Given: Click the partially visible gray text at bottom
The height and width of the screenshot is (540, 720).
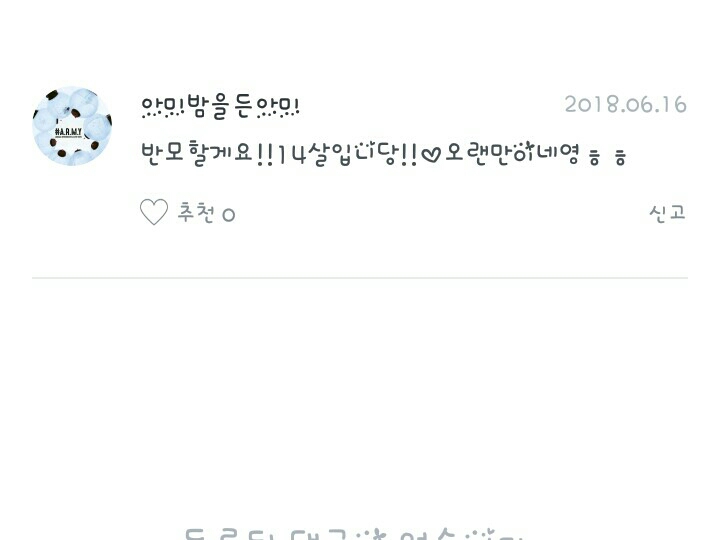Looking at the screenshot, I should coord(354,533).
